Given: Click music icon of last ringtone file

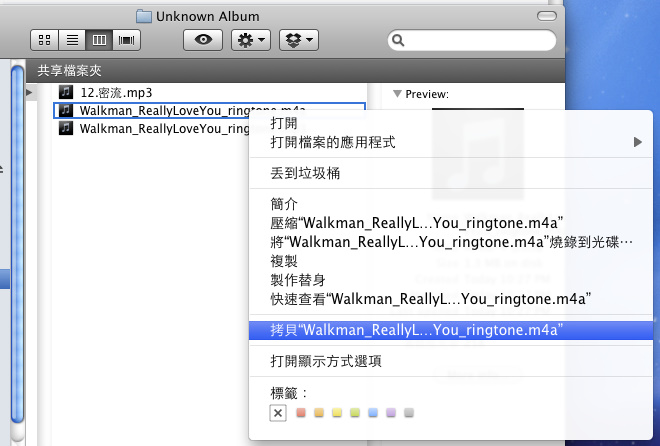Looking at the screenshot, I should (66, 127).
